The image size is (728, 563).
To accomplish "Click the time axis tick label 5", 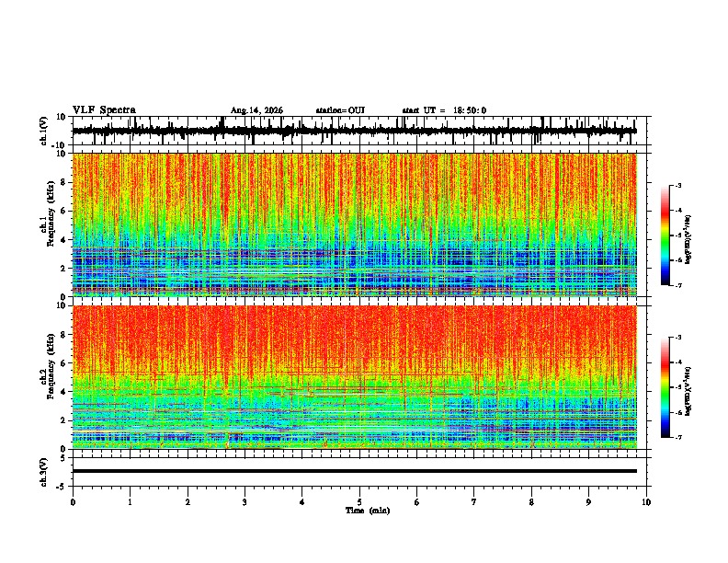I will (x=359, y=502).
